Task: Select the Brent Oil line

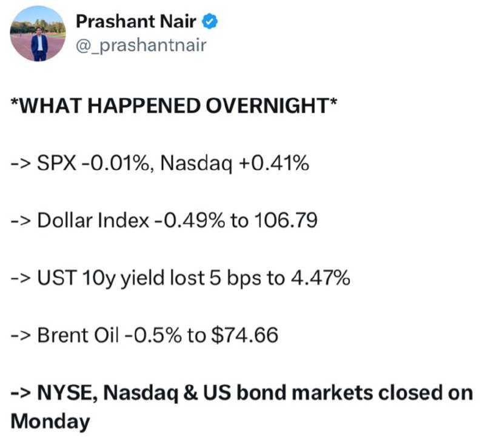Action: pyautogui.click(x=144, y=335)
